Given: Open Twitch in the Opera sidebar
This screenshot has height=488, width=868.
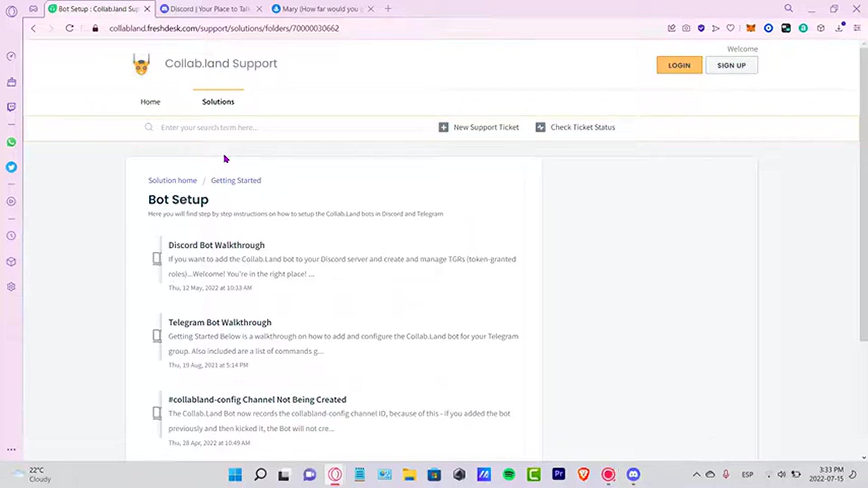Looking at the screenshot, I should (11, 107).
